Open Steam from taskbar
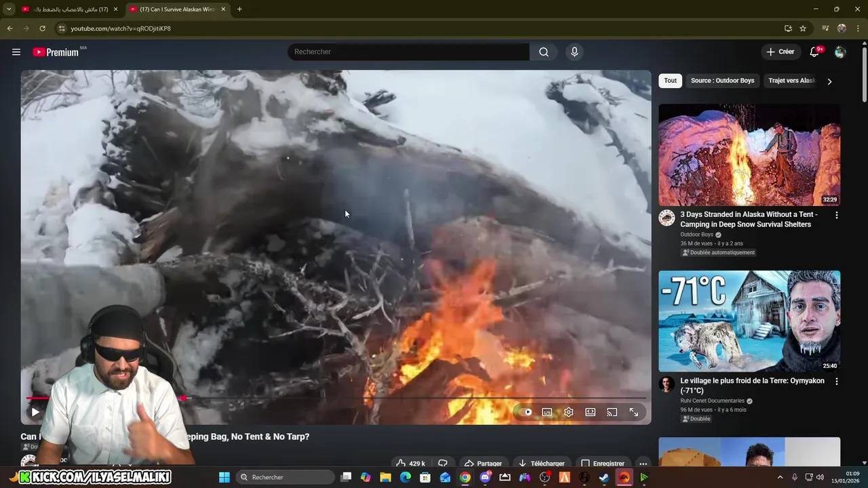This screenshot has height=488, width=868. coord(604,477)
